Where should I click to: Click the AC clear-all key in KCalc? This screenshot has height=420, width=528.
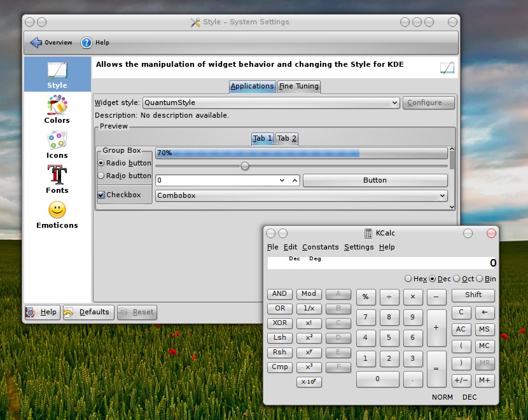click(461, 329)
